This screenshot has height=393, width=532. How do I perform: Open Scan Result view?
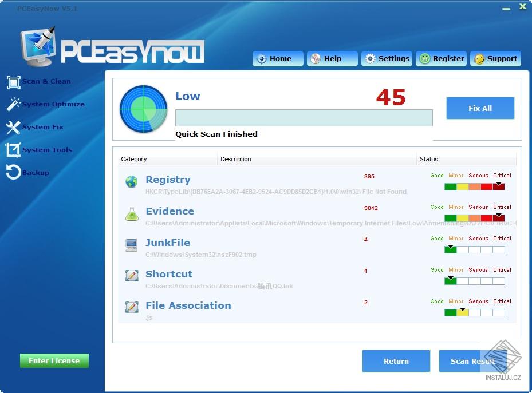(x=472, y=361)
